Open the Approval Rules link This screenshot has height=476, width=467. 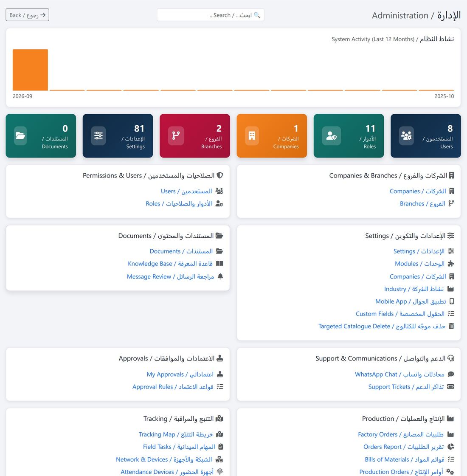[173, 387]
